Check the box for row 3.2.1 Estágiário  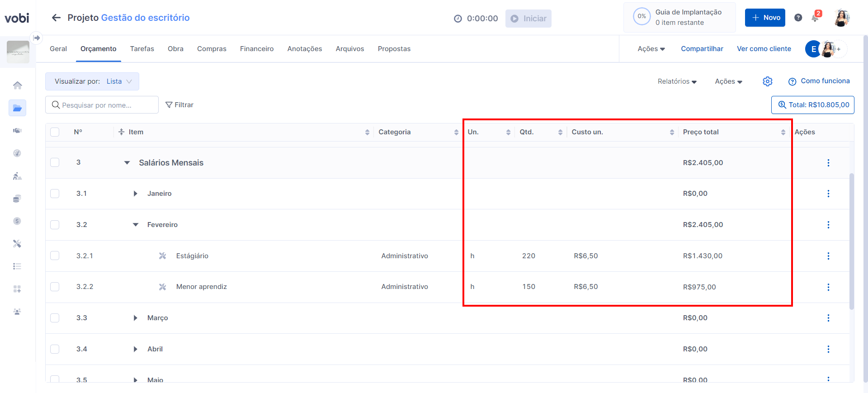(x=55, y=256)
